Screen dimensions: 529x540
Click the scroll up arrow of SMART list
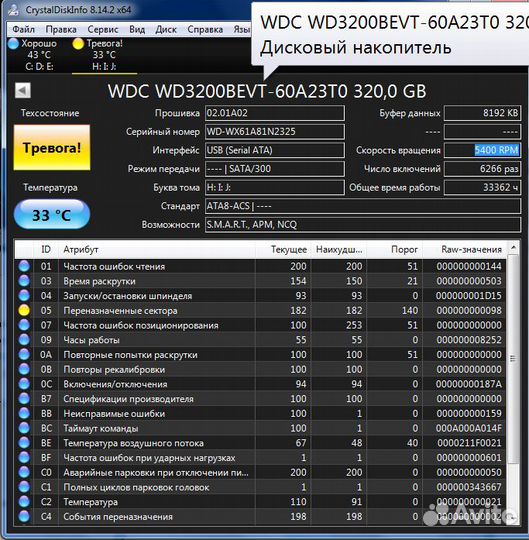point(513,248)
